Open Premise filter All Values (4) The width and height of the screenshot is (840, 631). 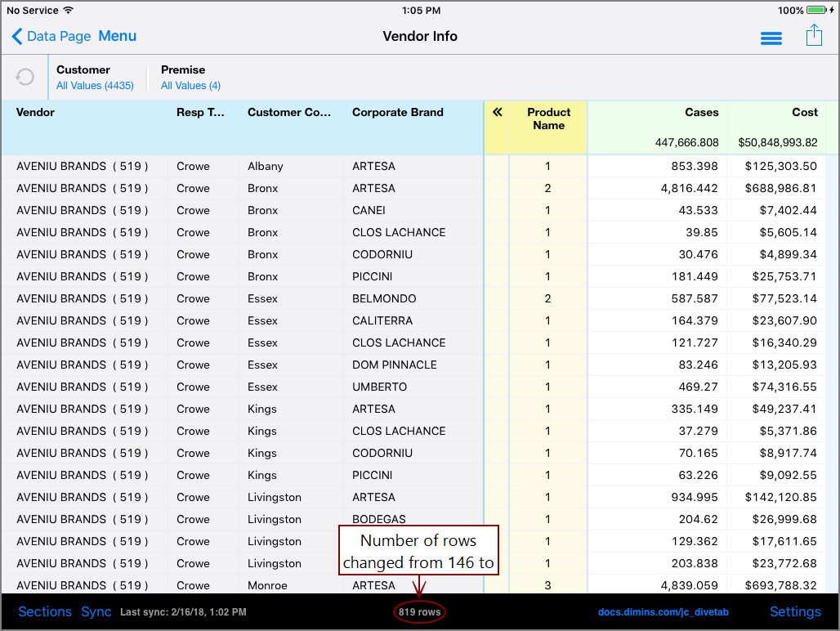point(190,86)
